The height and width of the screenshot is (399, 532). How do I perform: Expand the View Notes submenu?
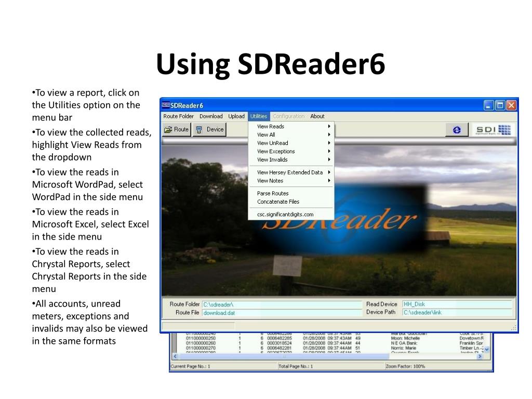pyautogui.click(x=291, y=181)
